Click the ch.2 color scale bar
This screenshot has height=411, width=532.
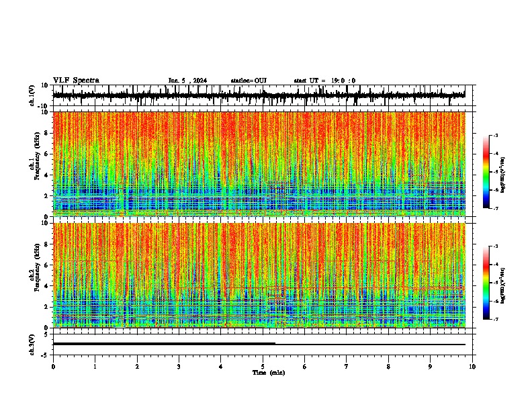coord(486,283)
